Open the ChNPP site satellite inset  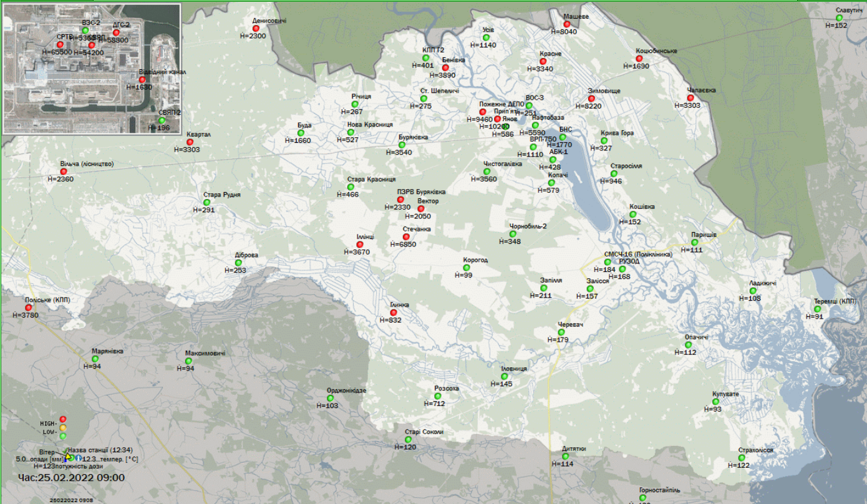(x=92, y=69)
